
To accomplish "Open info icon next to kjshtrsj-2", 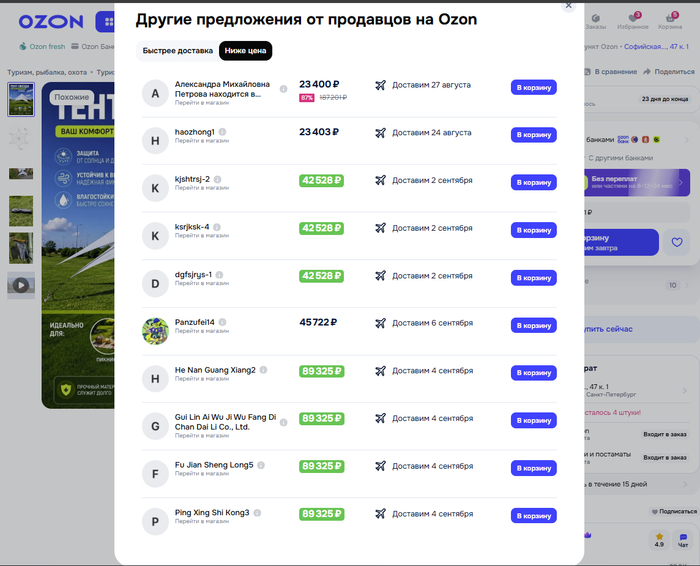I will coord(217,179).
